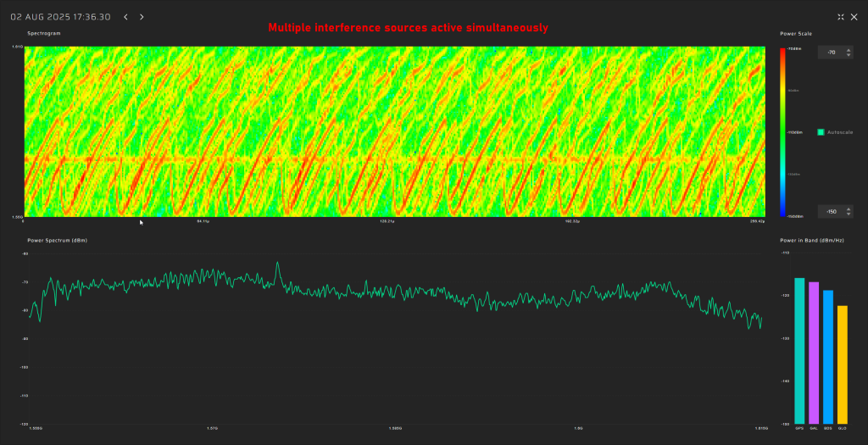Click the Power Scale color gradient bar

[x=782, y=132]
